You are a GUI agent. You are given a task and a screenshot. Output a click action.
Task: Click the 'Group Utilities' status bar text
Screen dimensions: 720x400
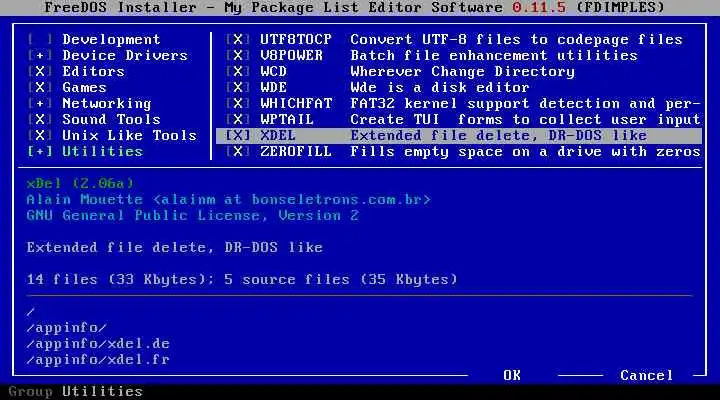click(76, 391)
